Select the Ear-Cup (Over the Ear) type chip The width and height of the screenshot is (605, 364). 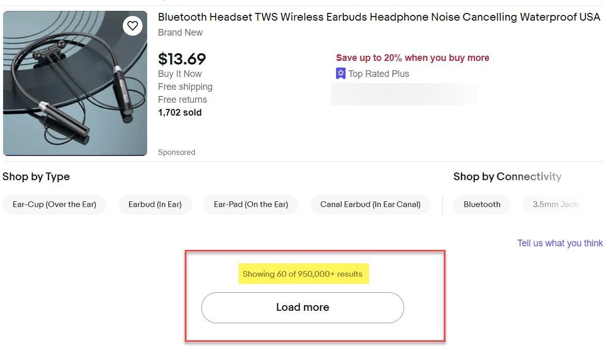pos(54,204)
